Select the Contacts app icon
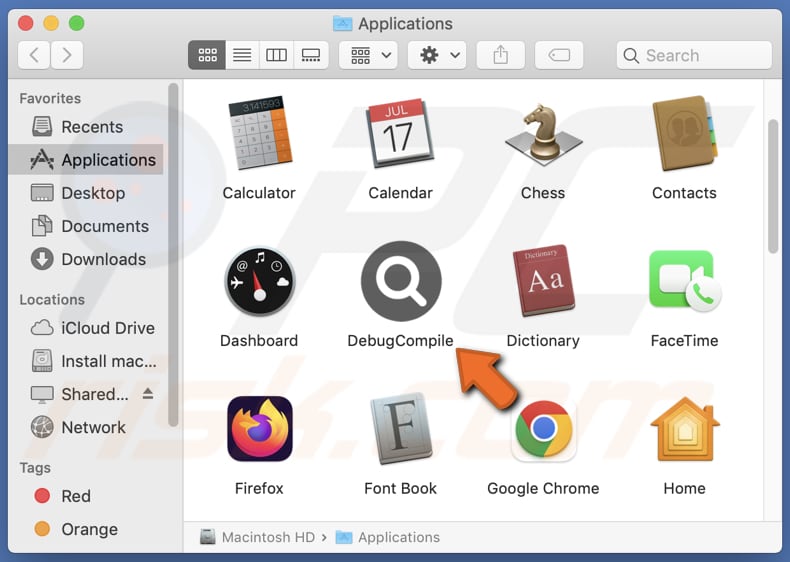790x562 pixels. click(x=684, y=134)
